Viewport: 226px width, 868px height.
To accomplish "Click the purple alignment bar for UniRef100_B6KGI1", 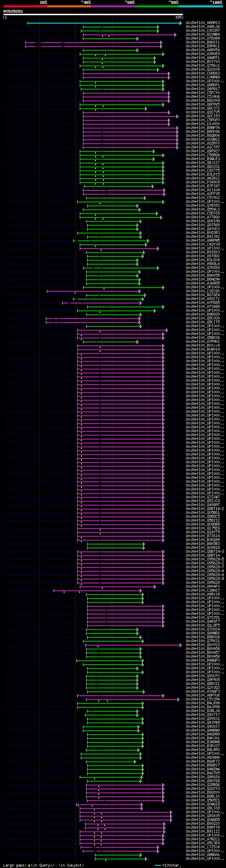I will [x=94, y=42].
